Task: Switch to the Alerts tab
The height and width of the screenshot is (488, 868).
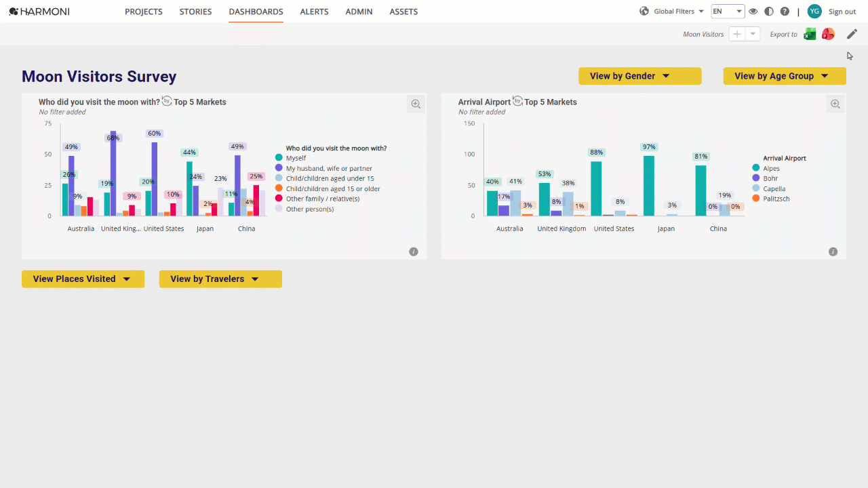Action: coord(314,12)
